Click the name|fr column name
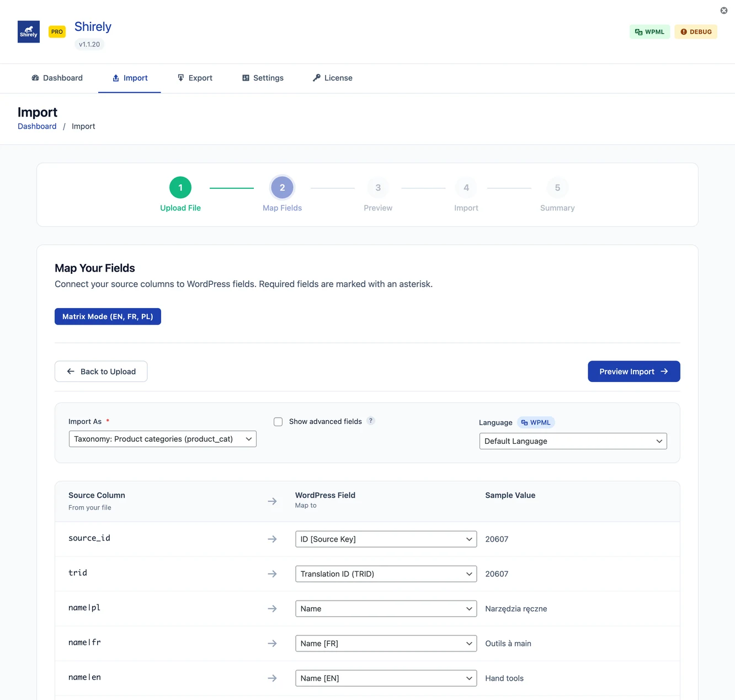The width and height of the screenshot is (735, 700). click(x=84, y=643)
